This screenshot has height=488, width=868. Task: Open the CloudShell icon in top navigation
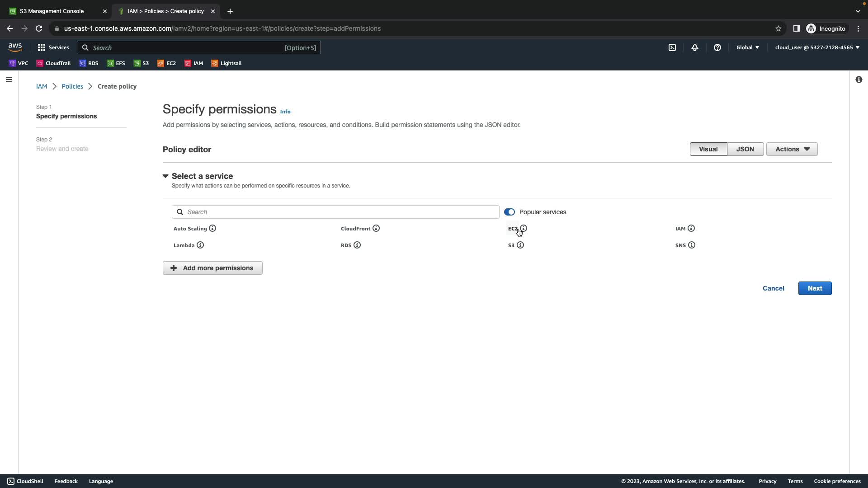672,47
